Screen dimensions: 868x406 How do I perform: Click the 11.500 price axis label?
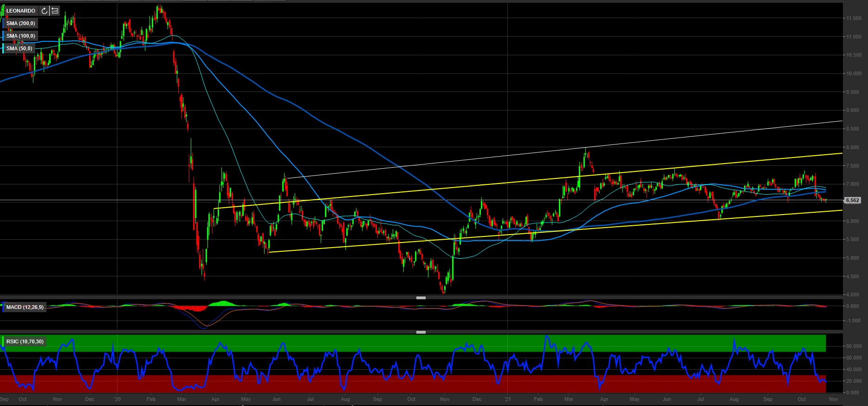tap(854, 18)
